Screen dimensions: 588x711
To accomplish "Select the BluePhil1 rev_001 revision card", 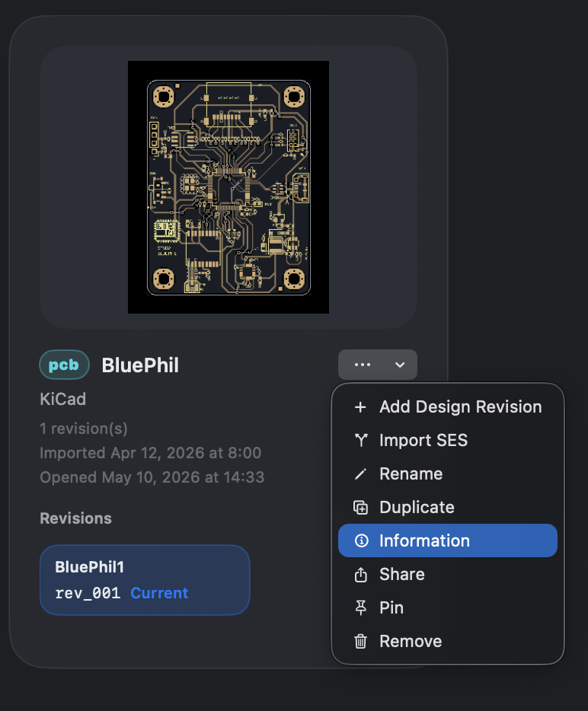I will tap(145, 580).
